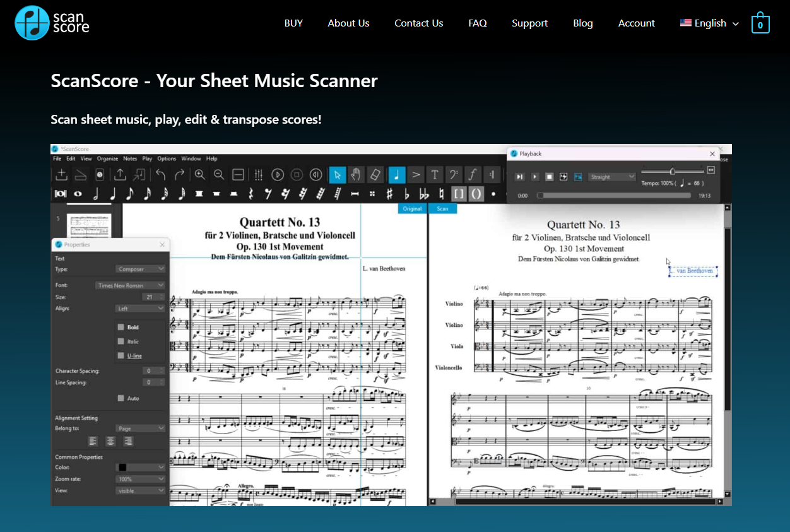Open the Color dropdown in Common Properties
The width and height of the screenshot is (790, 532).
click(x=140, y=467)
